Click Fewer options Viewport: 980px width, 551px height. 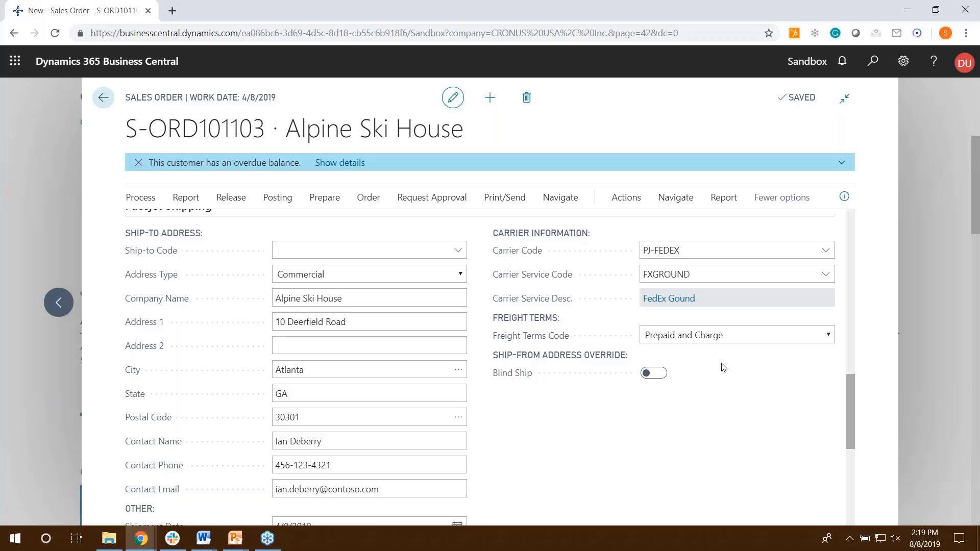tap(781, 197)
